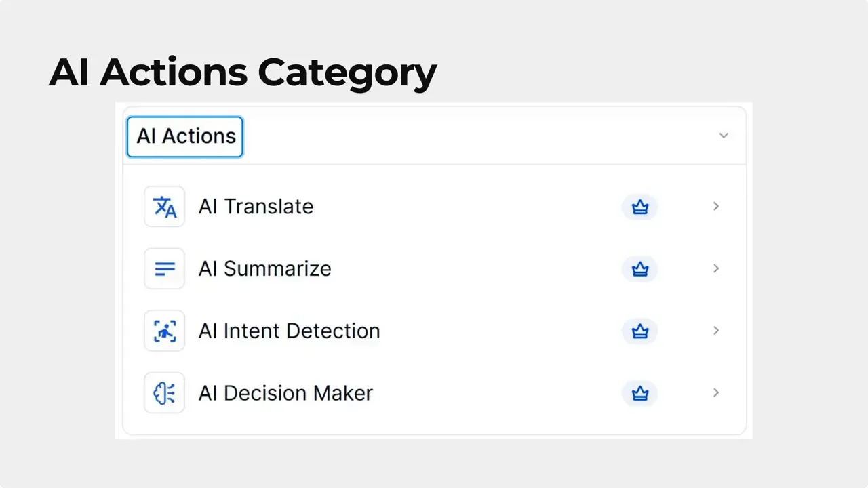Open AI Decision Maker via its chevron
Screen dimensions: 868x488
pos(716,393)
